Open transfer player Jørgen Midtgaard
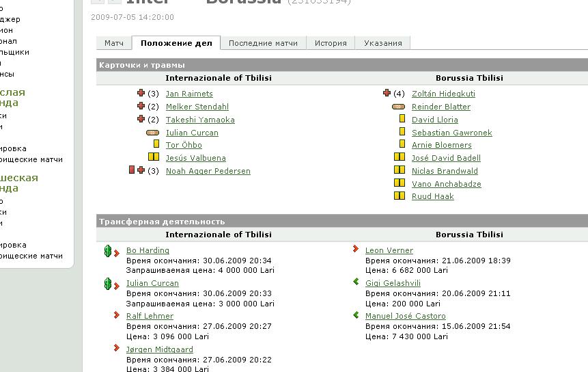Image resolution: width=588 pixels, height=372 pixels. pos(160,349)
